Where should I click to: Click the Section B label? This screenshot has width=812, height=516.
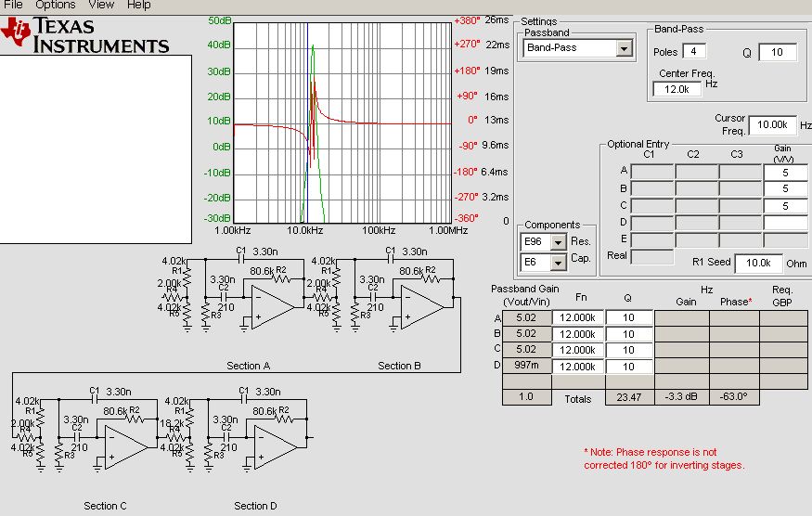399,366
